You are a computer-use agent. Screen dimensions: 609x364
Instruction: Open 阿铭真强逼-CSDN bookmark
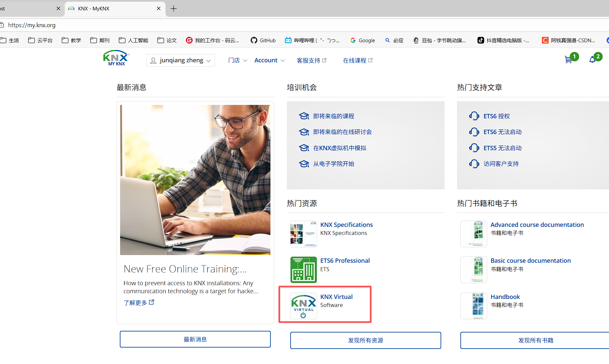click(x=569, y=40)
